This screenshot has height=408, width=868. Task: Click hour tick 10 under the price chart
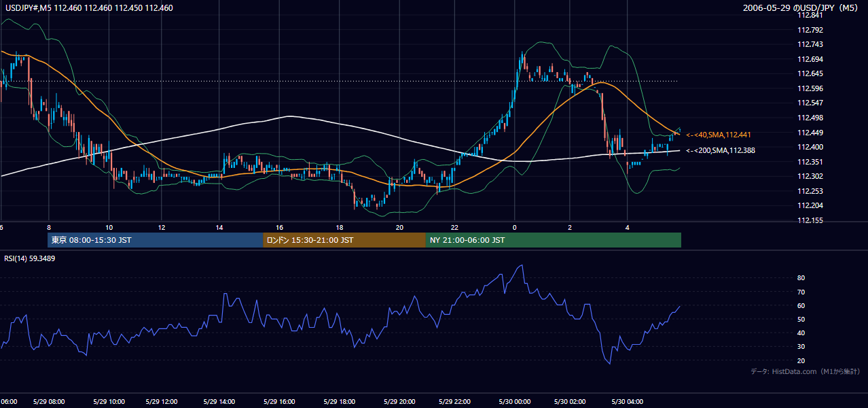109,227
